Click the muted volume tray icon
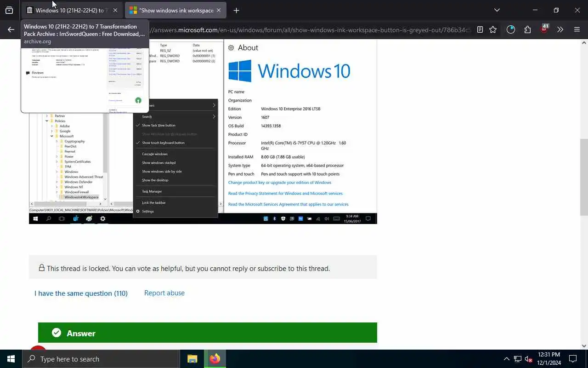This screenshot has width=588, height=368. (x=529, y=359)
